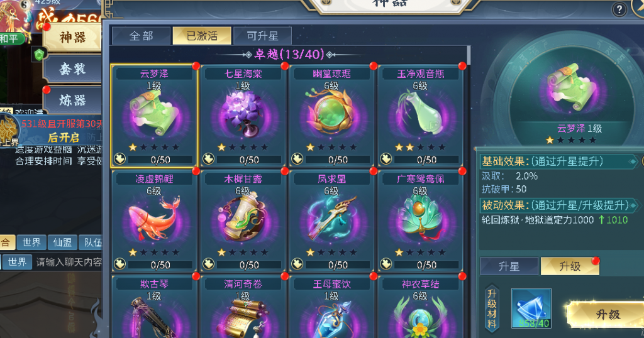Open the 套装 side menu
644x338 pixels.
point(73,68)
